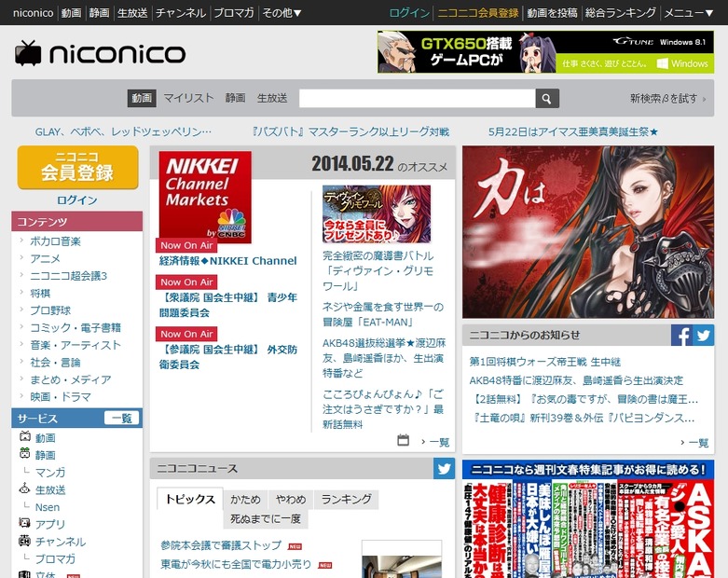The height and width of the screenshot is (578, 728).
Task: Switch to the かため news tab
Action: coord(245,500)
